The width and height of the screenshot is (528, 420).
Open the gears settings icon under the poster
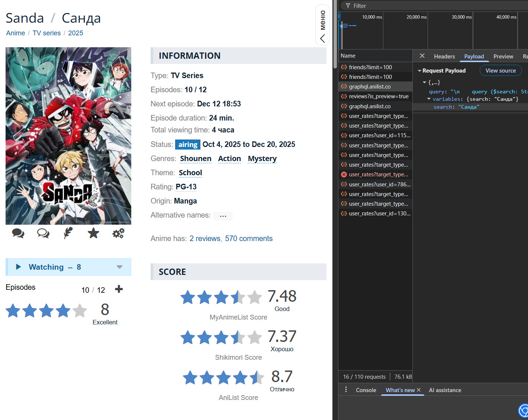[x=118, y=233]
